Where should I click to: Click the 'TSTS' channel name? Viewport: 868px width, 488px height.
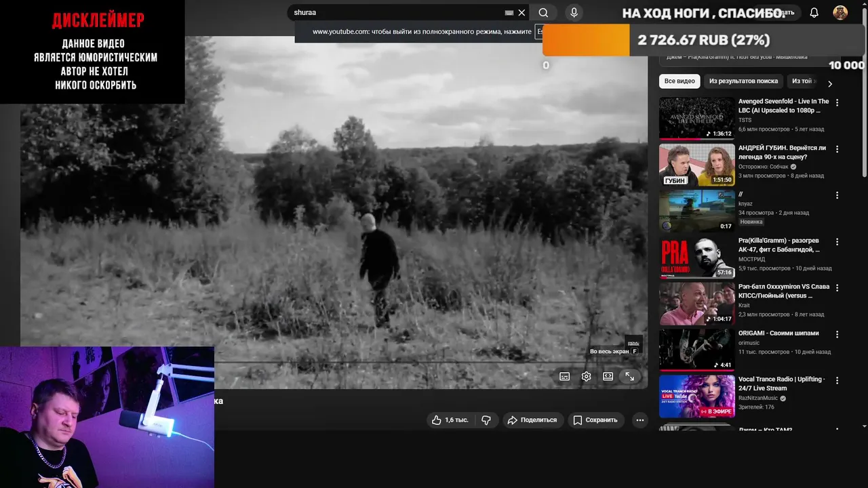point(745,120)
